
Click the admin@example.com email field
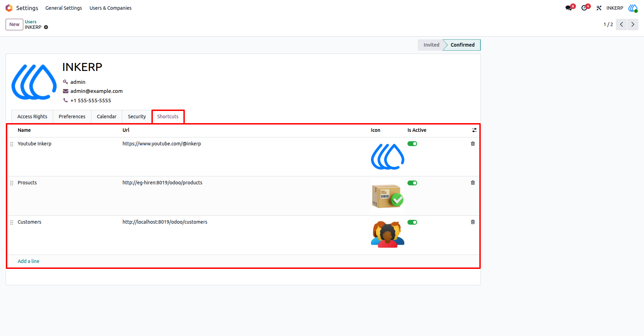[x=96, y=91]
